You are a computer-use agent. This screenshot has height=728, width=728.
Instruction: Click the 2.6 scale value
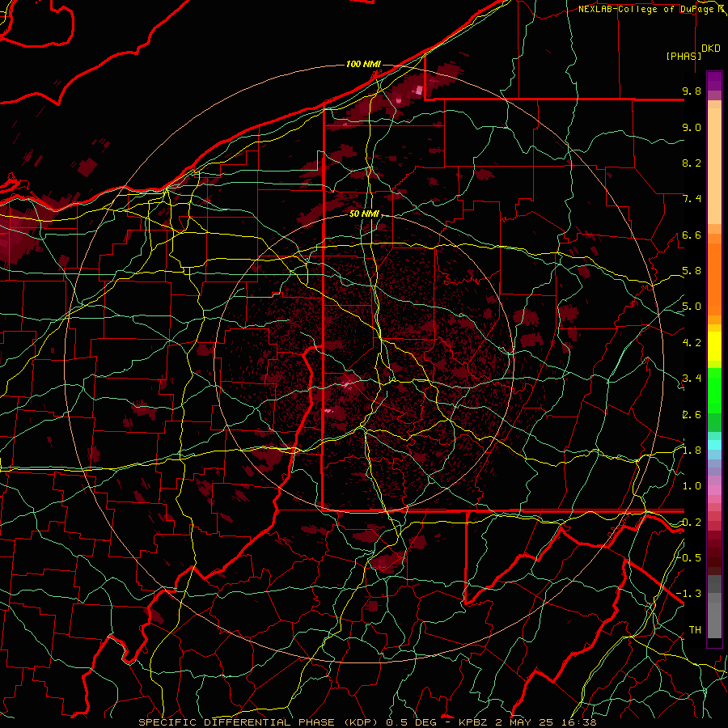coord(692,415)
